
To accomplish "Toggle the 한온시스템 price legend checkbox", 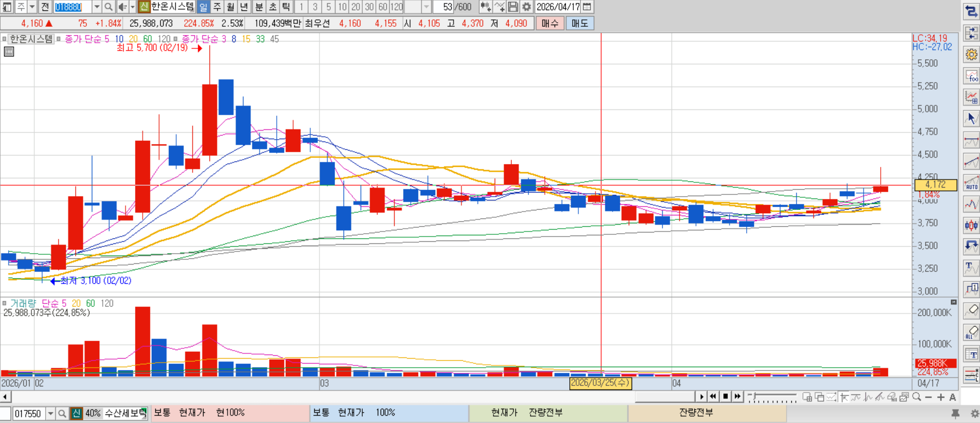I will (x=4, y=39).
